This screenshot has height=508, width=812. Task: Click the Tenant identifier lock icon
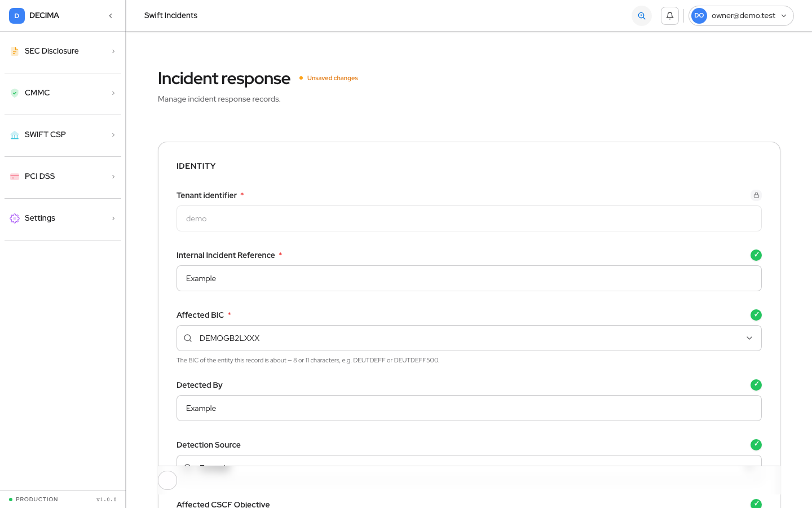click(x=756, y=195)
